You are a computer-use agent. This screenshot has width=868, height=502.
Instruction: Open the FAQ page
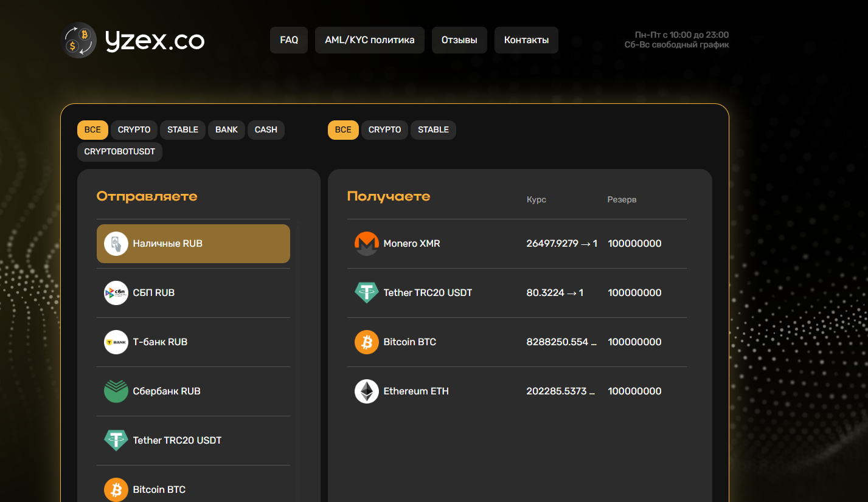tap(289, 40)
